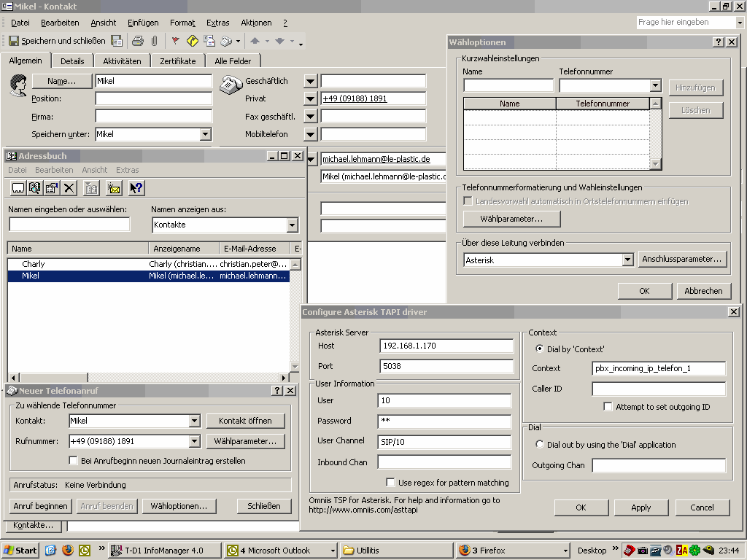
Task: Open the Kontakt Mikel dropdown in Neuer Telefonanruf
Action: [194, 421]
